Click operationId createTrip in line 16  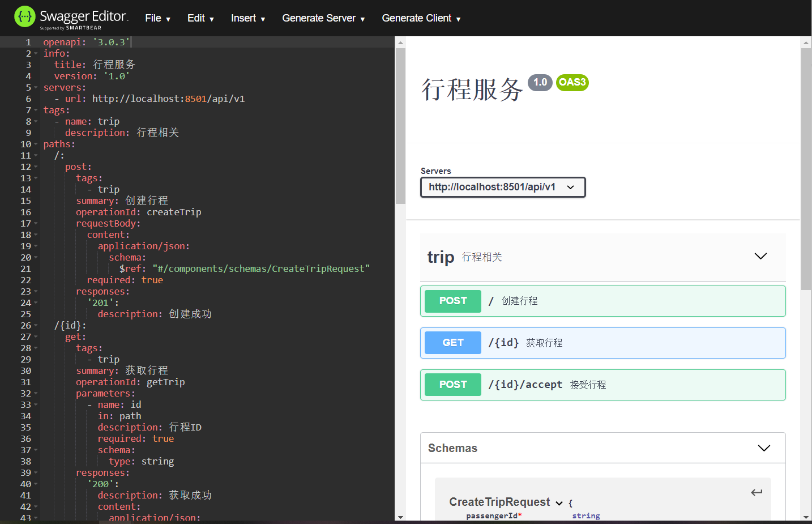[138, 212]
